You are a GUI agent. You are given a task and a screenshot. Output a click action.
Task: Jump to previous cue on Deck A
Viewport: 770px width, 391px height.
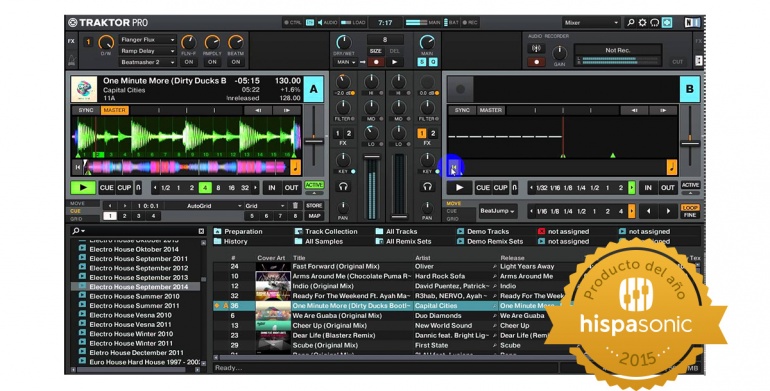pyautogui.click(x=110, y=206)
